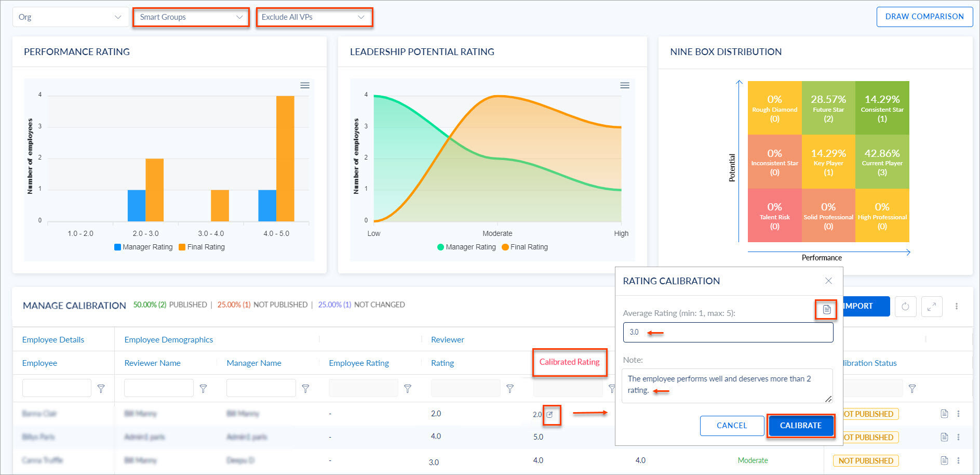Viewport: 980px width, 475px height.
Task: Open the Leadership Potential Rating chart menu
Action: (x=625, y=85)
